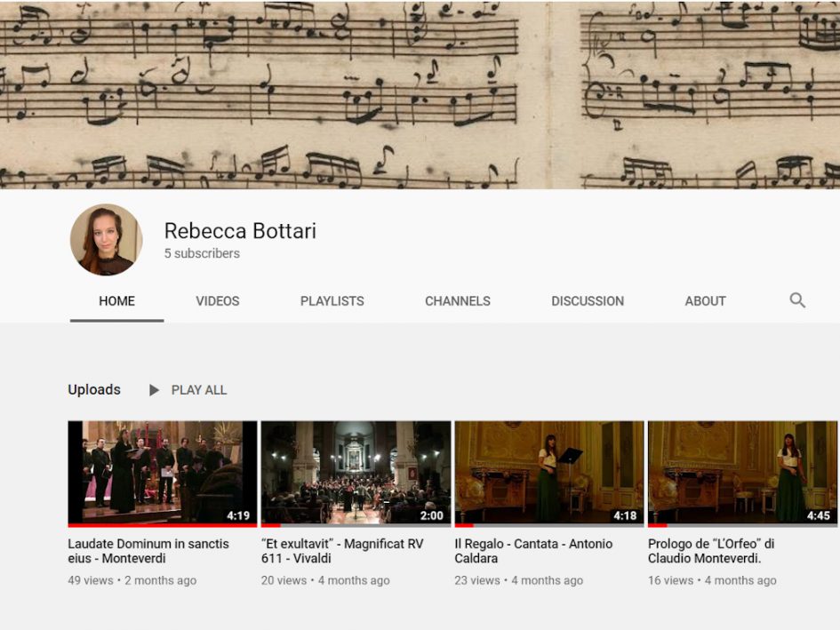
Task: Click the PLAY ALL button
Action: pos(199,390)
